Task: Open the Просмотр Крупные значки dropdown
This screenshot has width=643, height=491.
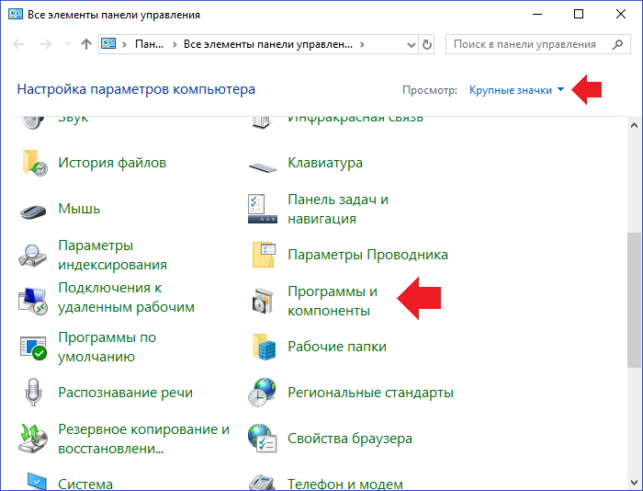Action: click(517, 90)
